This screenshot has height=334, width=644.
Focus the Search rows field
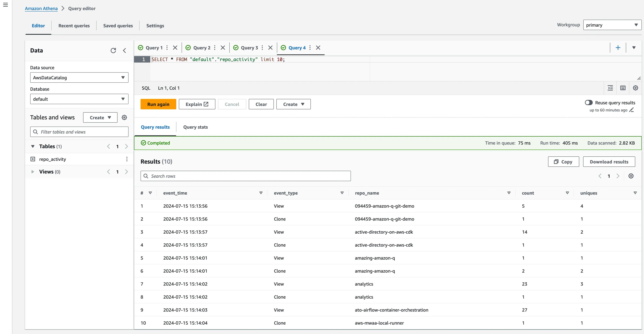(246, 176)
